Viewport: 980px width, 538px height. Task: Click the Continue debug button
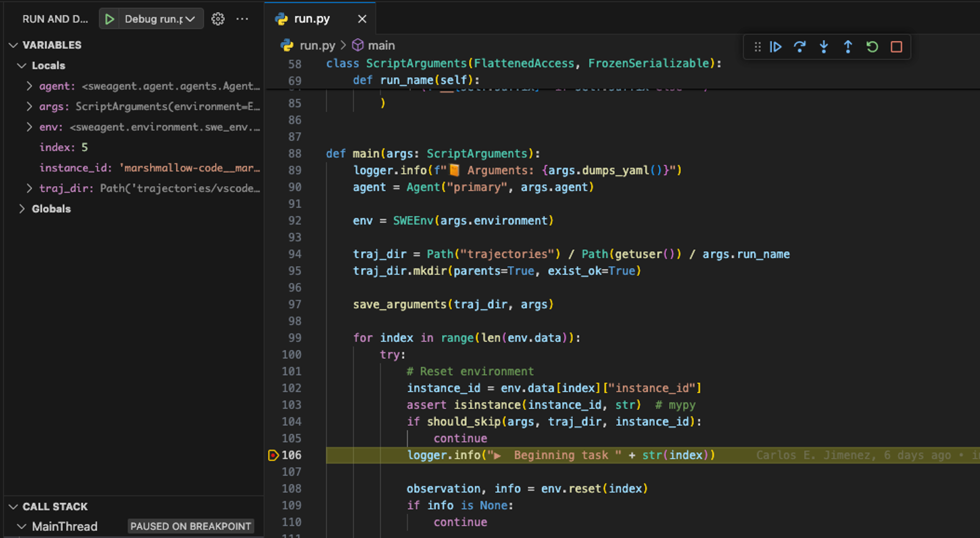[x=776, y=47]
